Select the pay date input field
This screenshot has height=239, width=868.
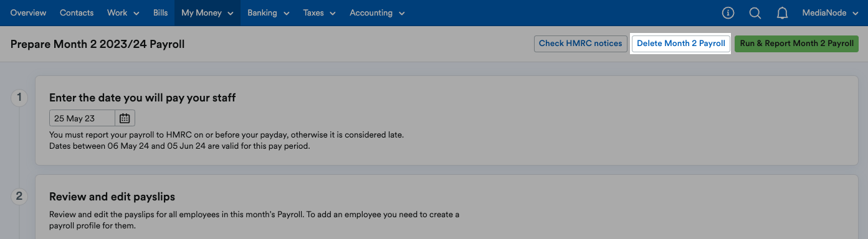[x=82, y=118]
